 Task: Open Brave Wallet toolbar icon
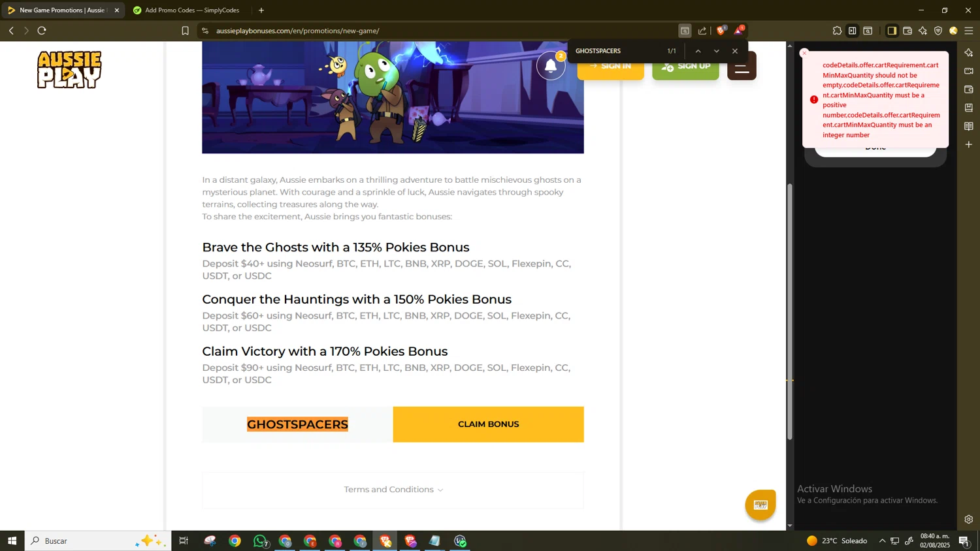[907, 31]
